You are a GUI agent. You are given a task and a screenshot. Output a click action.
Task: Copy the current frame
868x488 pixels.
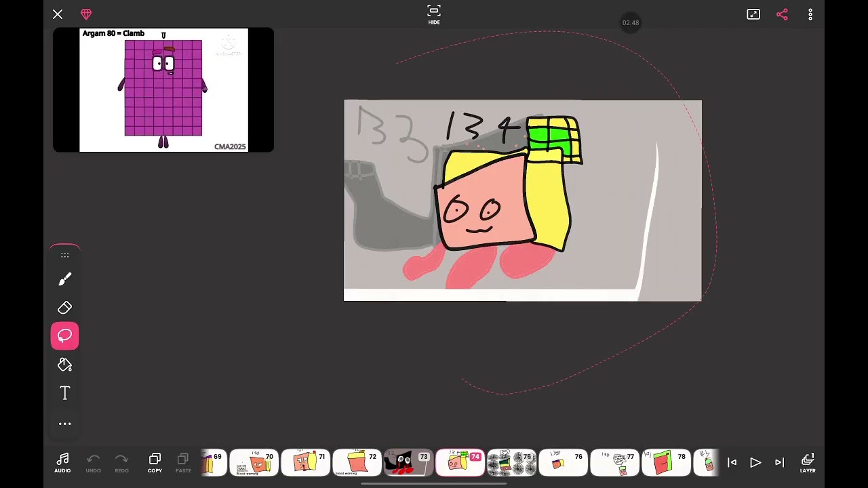point(155,462)
